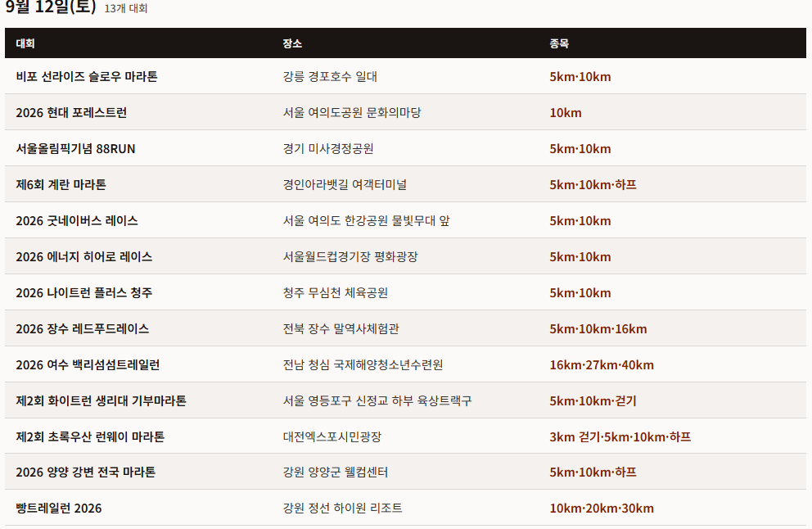812x529 pixels.
Task: Click the 종목 column header
Action: [x=559, y=43]
